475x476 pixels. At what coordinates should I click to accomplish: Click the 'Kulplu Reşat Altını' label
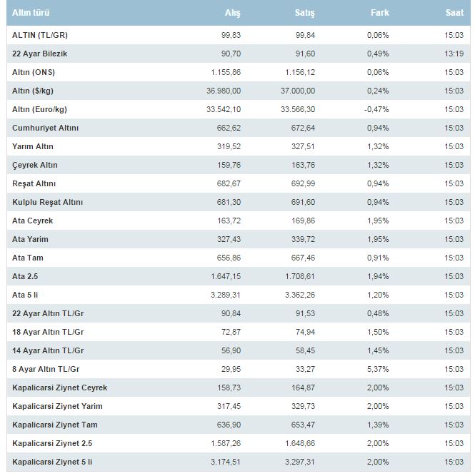tap(48, 202)
